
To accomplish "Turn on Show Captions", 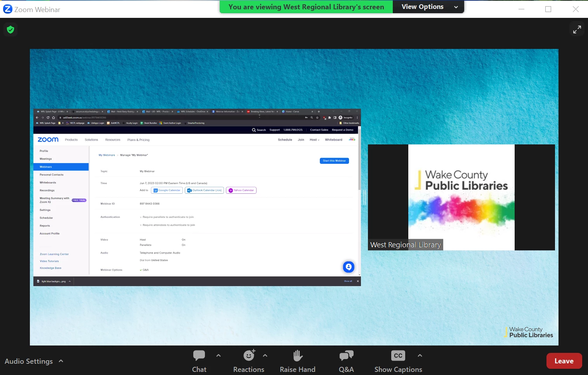I will (398, 361).
